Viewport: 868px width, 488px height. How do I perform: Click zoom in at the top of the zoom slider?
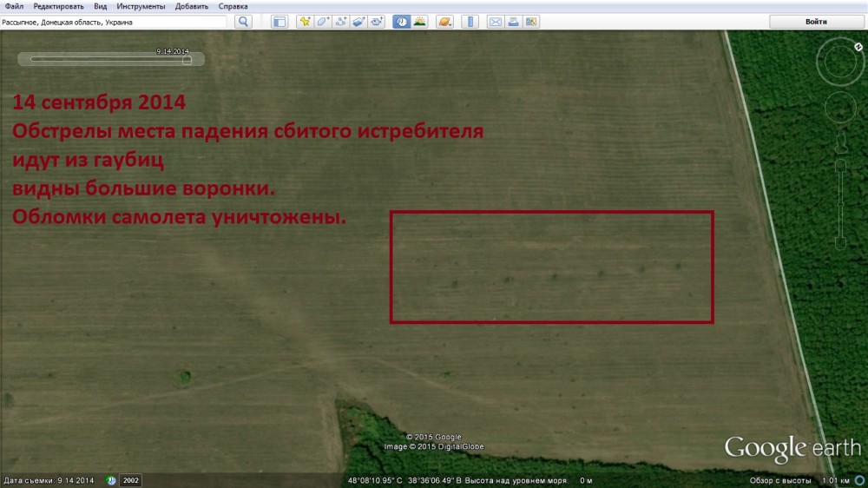841,166
